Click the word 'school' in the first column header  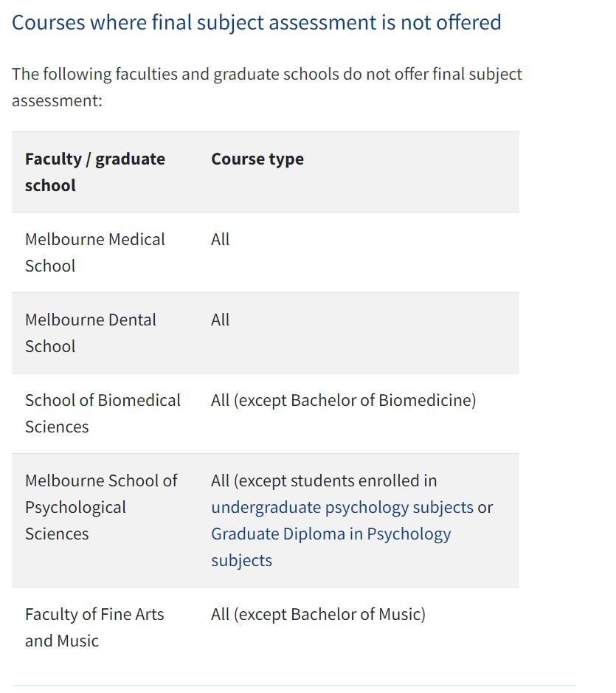(50, 186)
